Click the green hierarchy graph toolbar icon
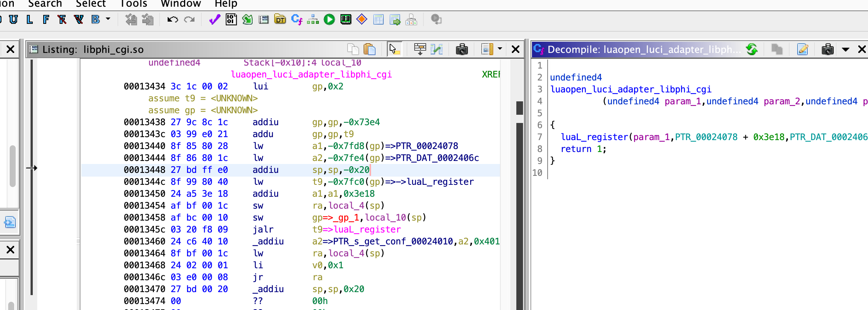Image resolution: width=868 pixels, height=310 pixels. coord(313,19)
